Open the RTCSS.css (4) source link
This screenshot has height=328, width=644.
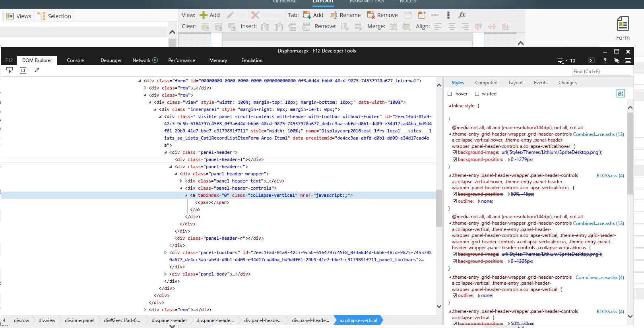tap(610, 175)
